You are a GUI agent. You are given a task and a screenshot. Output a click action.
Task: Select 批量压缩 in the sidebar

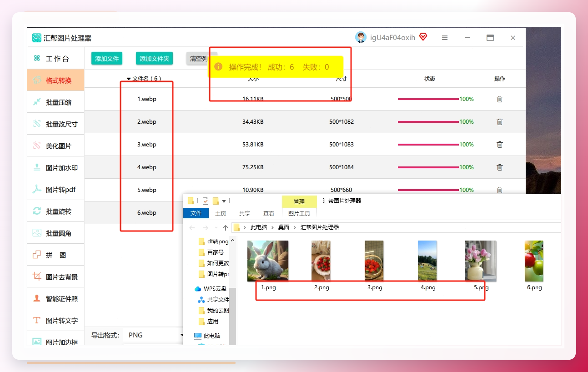pos(55,102)
